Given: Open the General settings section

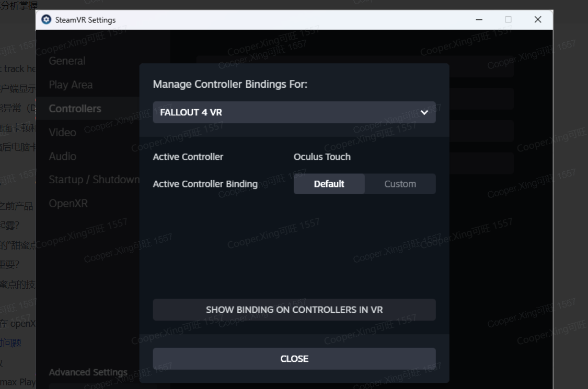Looking at the screenshot, I should pos(67,61).
